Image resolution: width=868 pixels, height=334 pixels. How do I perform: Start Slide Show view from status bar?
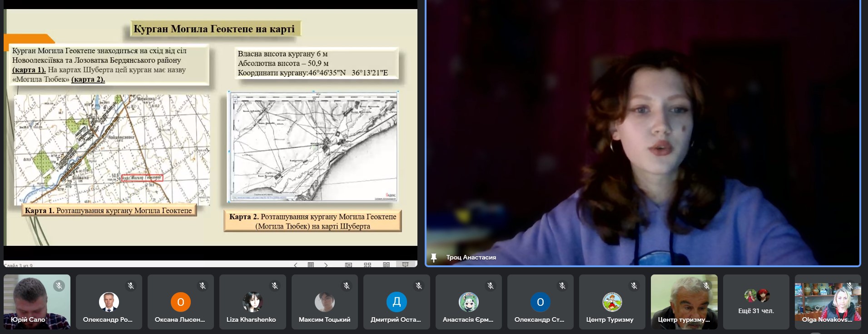click(x=405, y=265)
